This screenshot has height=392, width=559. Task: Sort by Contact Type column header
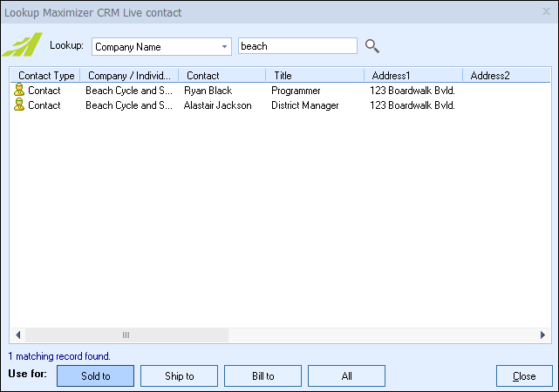point(45,76)
